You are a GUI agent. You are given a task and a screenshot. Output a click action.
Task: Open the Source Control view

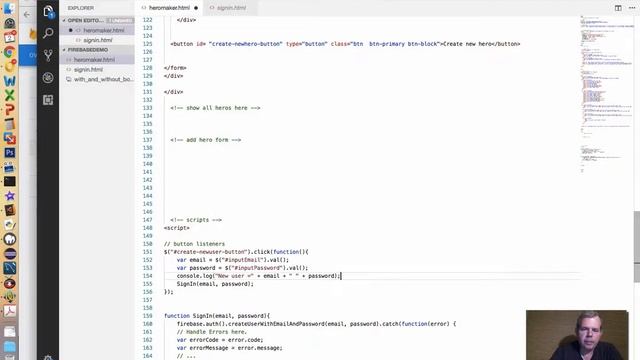point(48,55)
